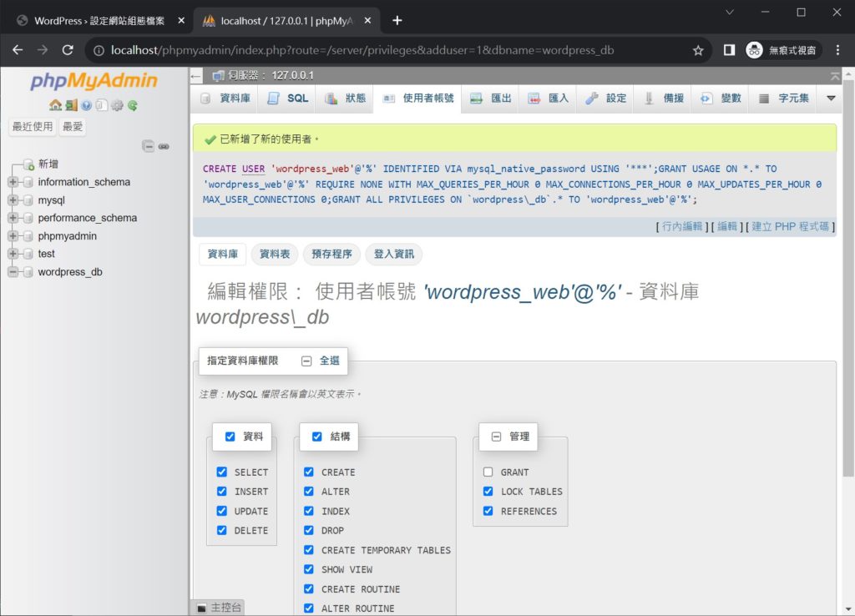Click the test database cylinder icon

28,254
